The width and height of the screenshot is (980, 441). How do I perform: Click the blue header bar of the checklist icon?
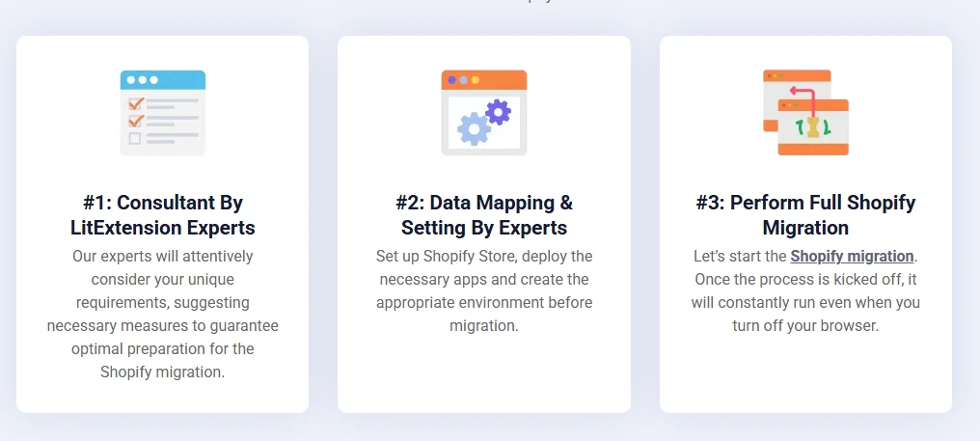(162, 79)
